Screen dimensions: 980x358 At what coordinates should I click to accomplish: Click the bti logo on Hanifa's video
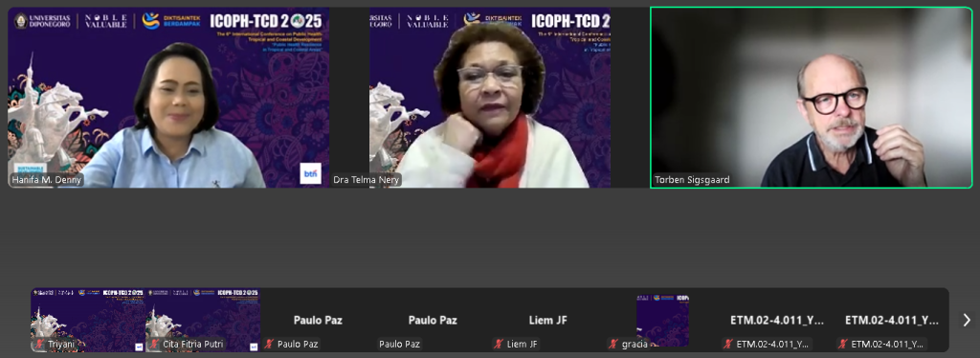coord(311,173)
